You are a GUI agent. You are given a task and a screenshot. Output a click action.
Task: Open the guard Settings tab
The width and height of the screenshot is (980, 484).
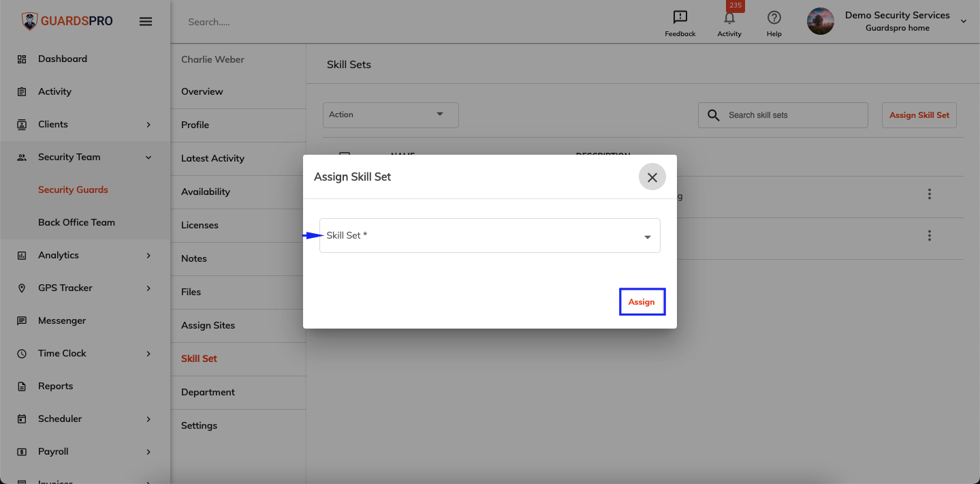[x=238, y=425]
